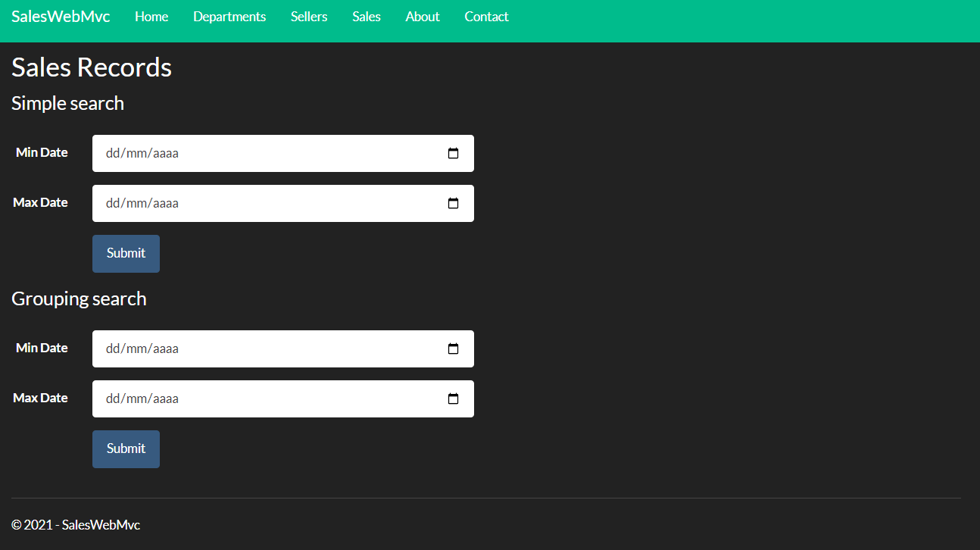Open the About page
Image resolution: width=980 pixels, height=550 pixels.
422,16
